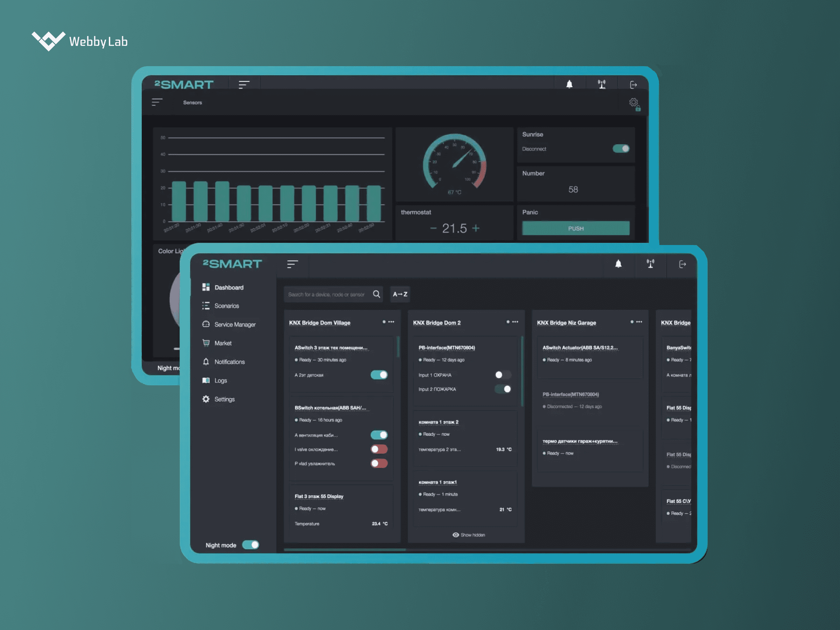Click the Dashboard menu icon
Viewport: 840px width, 630px height.
[206, 286]
